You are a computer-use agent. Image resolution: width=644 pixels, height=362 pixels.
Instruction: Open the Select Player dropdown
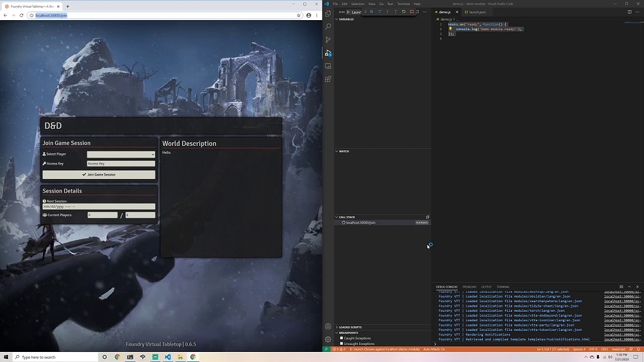(121, 154)
